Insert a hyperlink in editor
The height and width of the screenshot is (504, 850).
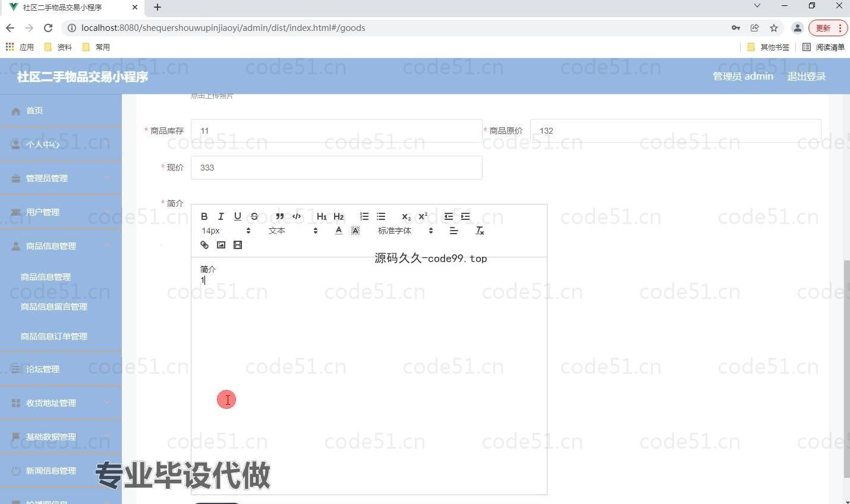tap(204, 245)
